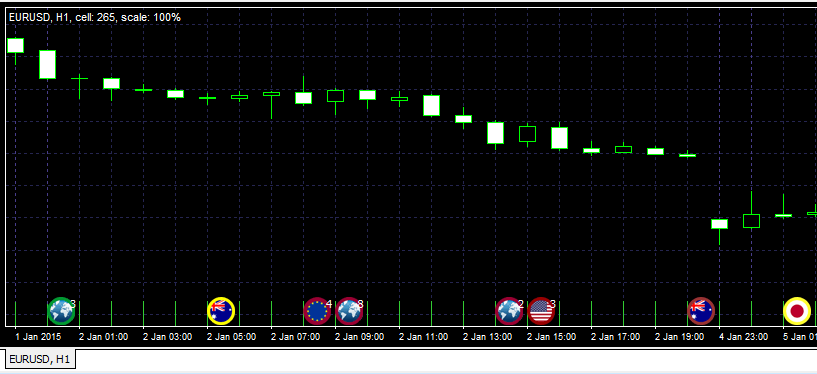Click the 2 Jan 01:00 time label
817x374 pixels.
click(103, 337)
